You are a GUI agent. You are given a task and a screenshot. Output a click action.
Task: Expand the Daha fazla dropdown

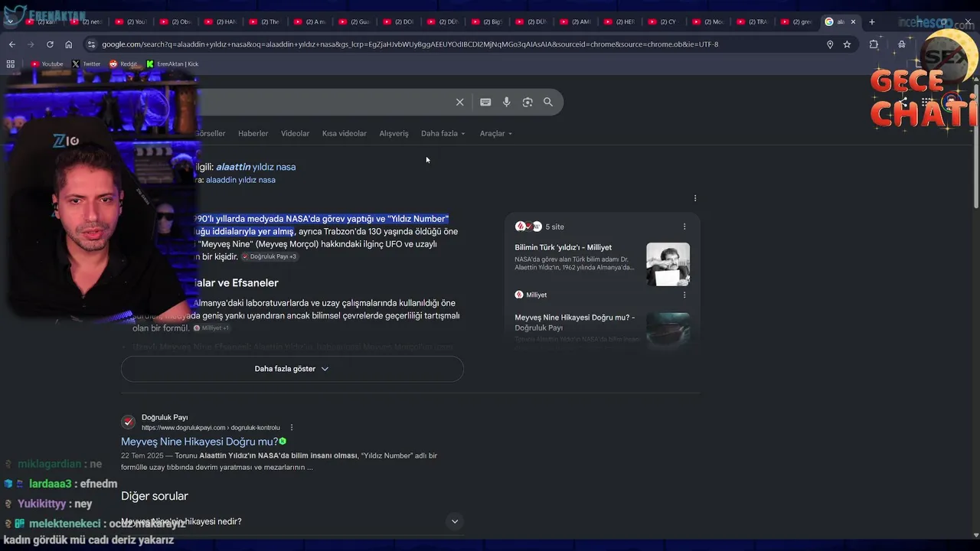(x=443, y=133)
